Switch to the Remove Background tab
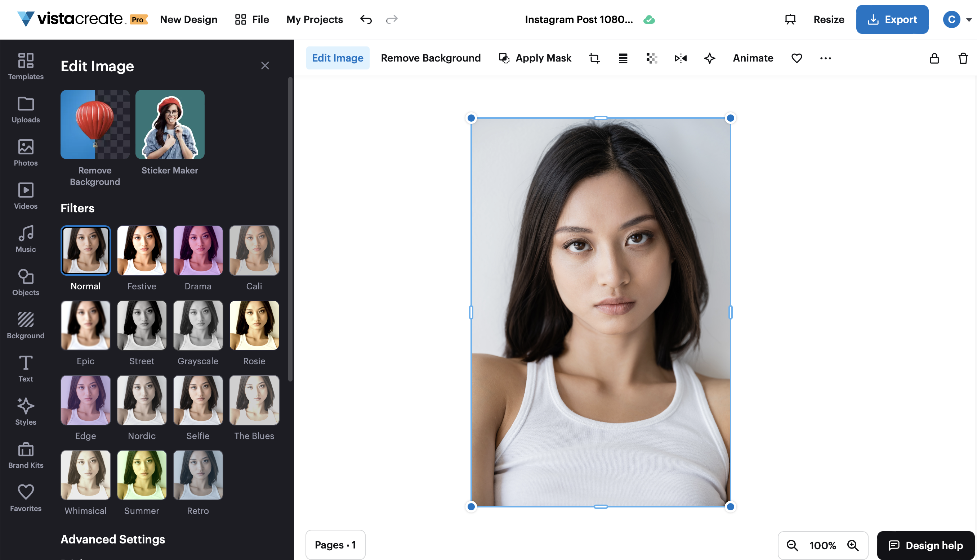Image resolution: width=977 pixels, height=560 pixels. [x=430, y=58]
